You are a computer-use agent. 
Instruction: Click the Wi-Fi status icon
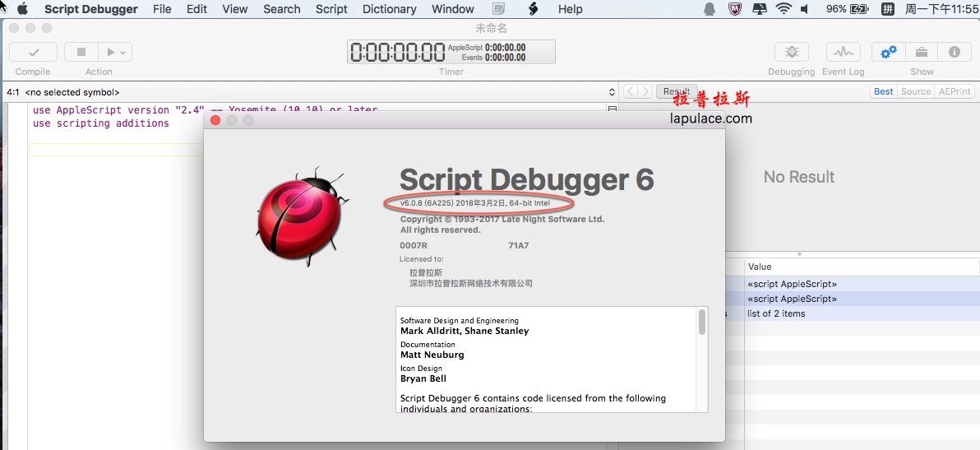pyautogui.click(x=784, y=9)
